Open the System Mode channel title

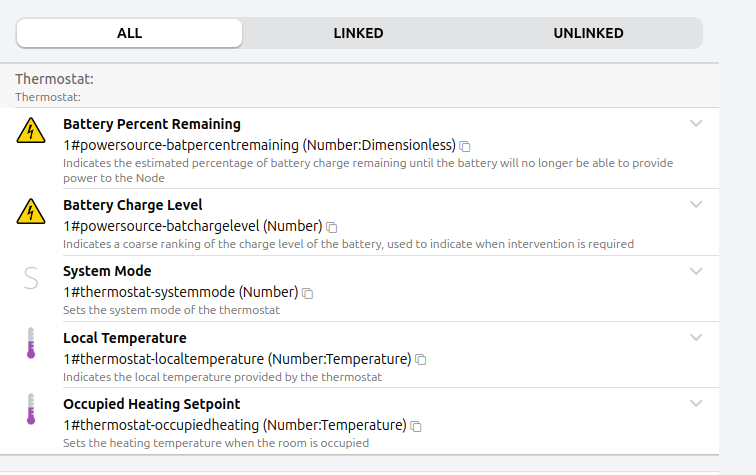107,271
